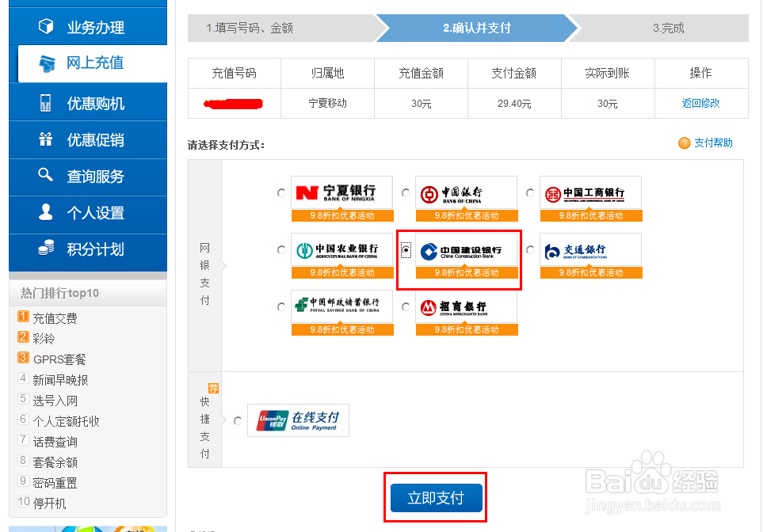Select the 宁夏银行 radio button

pos(281,193)
